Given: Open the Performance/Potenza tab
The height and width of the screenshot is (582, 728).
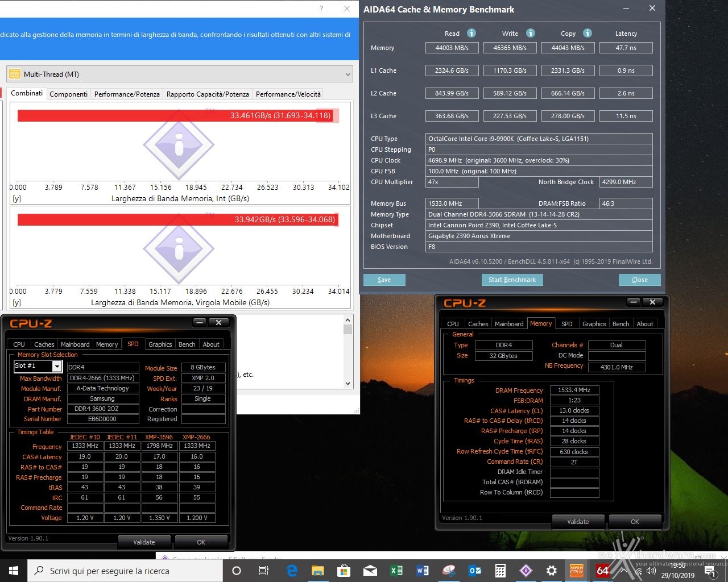Looking at the screenshot, I should pos(127,94).
